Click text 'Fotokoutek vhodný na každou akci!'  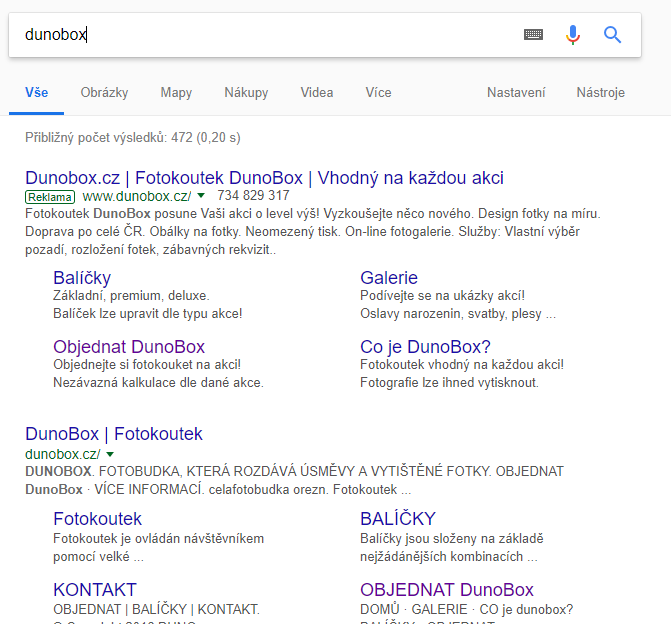click(x=462, y=365)
